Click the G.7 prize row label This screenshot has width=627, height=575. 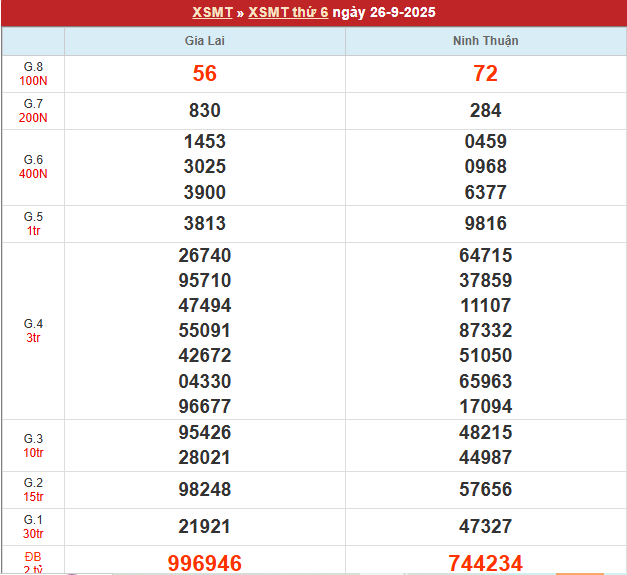pyautogui.click(x=33, y=110)
